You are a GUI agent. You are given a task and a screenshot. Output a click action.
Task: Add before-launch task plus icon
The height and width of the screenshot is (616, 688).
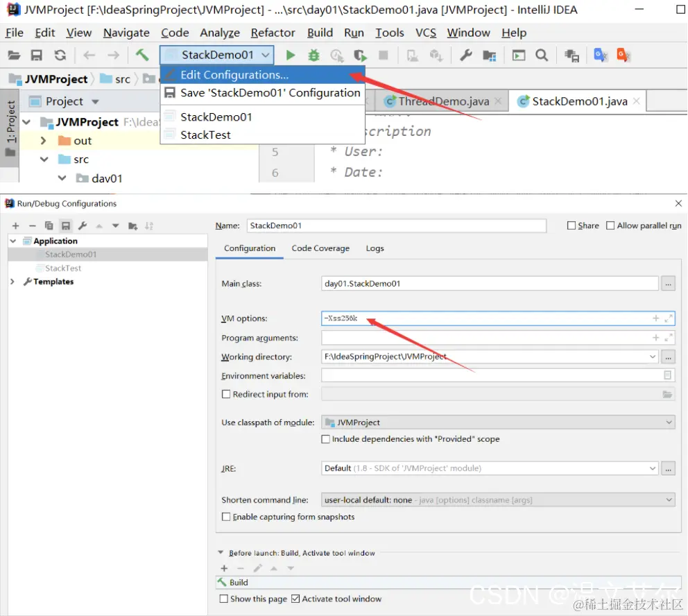224,569
